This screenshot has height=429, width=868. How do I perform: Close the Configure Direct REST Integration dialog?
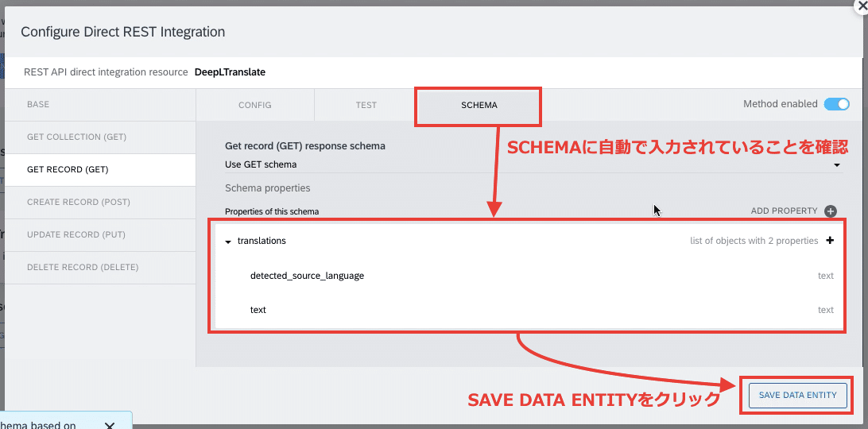point(862,6)
